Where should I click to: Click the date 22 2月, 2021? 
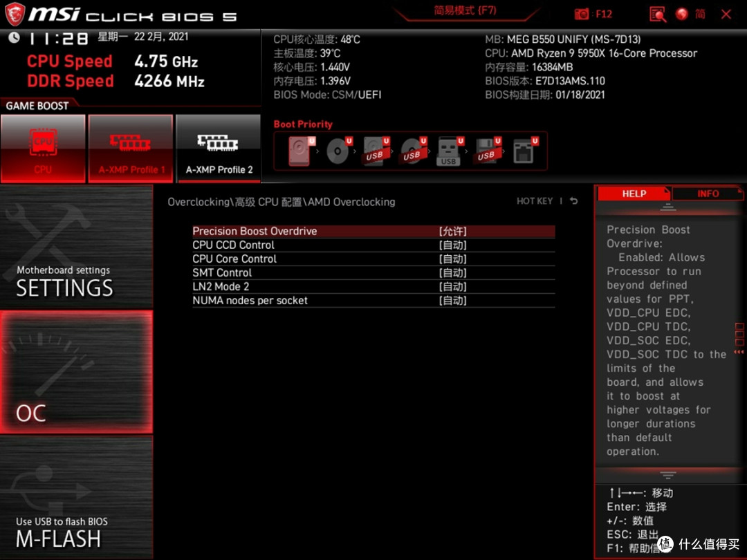coord(161,37)
